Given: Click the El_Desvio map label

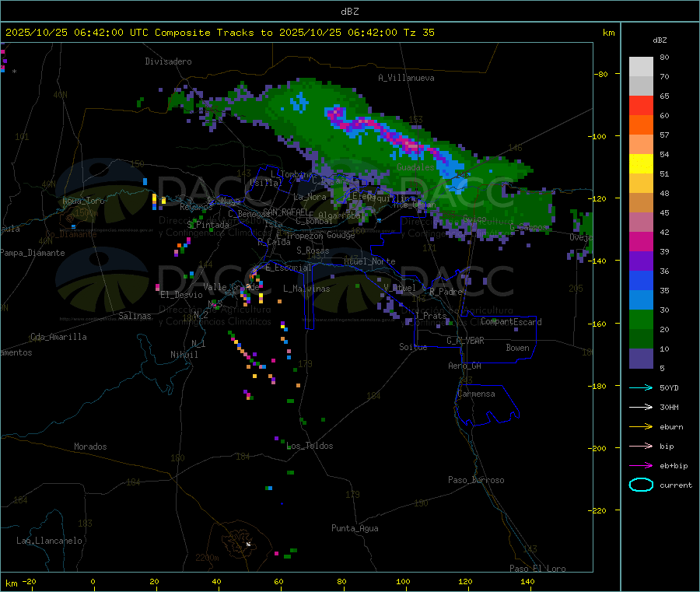Looking at the screenshot, I should click(181, 295).
